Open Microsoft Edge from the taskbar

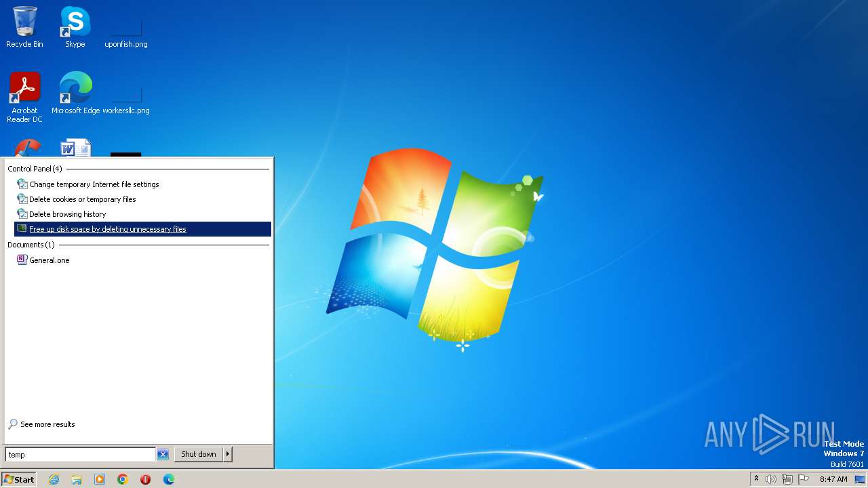tap(169, 479)
